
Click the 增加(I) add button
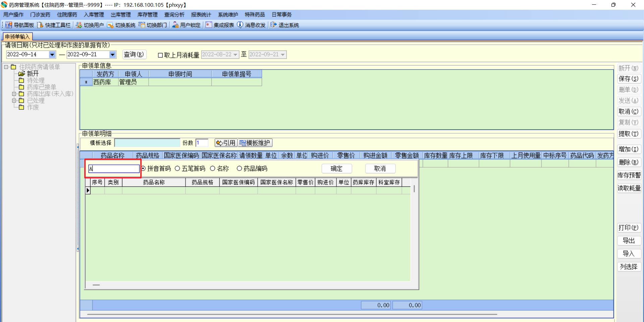tap(629, 149)
